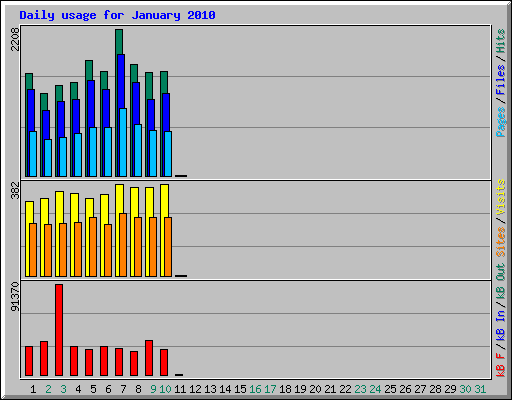Click day label '4' on the x-axis
Screen dimensions: 512x400
click(78, 389)
